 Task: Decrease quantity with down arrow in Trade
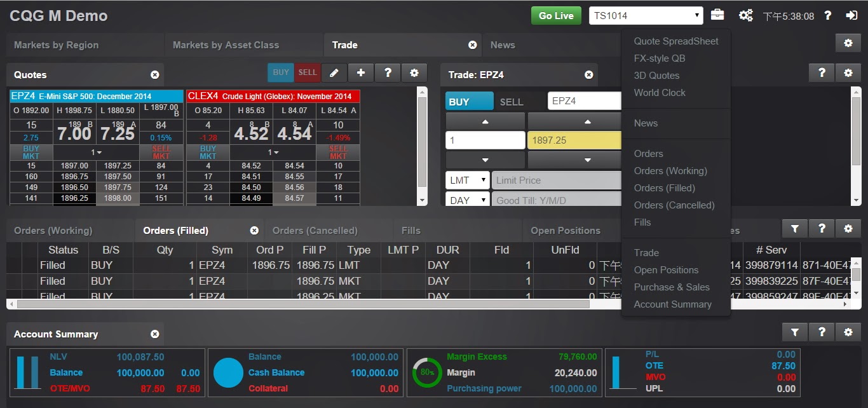pos(485,160)
